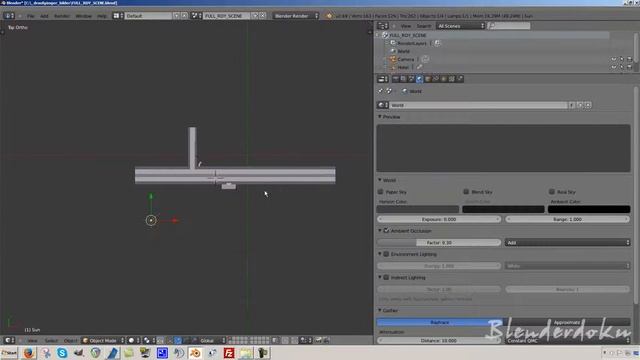640x360 pixels.
Task: Open the Object Mode dropdown in 3D view
Action: point(103,340)
